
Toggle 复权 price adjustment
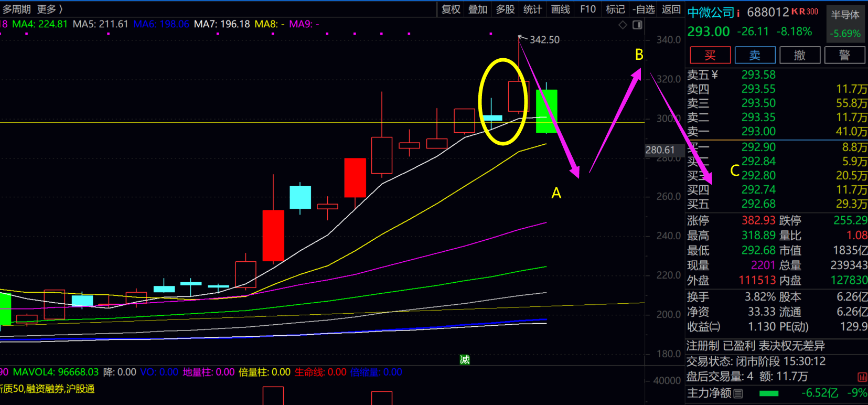tap(451, 9)
